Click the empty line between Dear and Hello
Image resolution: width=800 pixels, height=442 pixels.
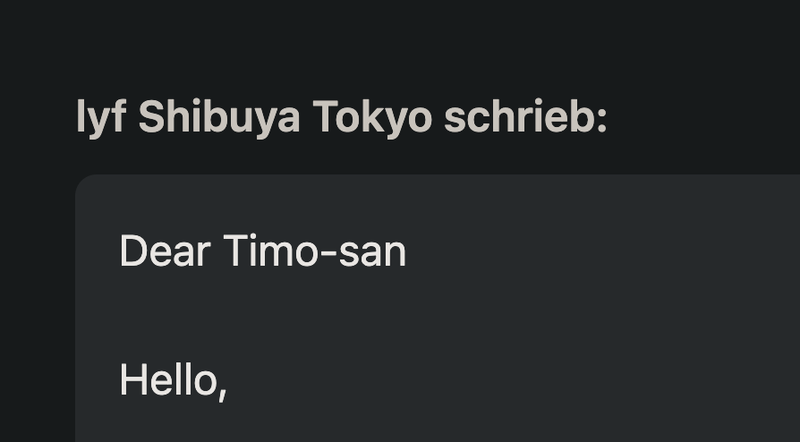[x=300, y=316]
